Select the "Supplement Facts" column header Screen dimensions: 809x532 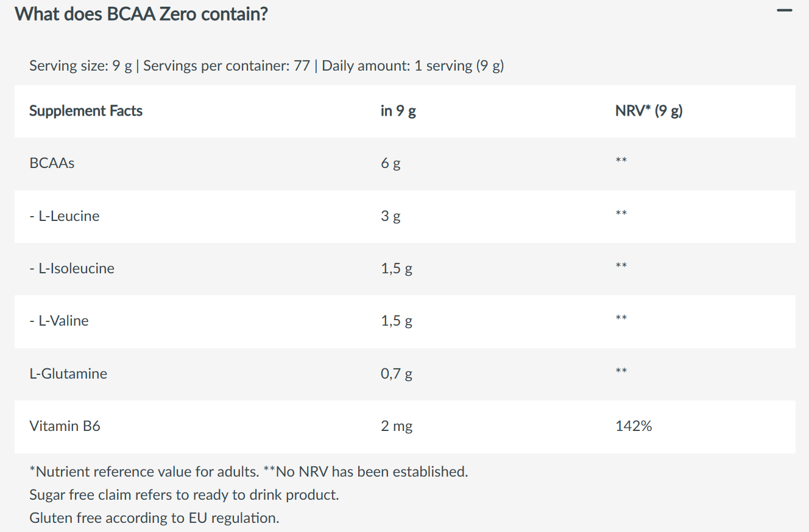(86, 111)
